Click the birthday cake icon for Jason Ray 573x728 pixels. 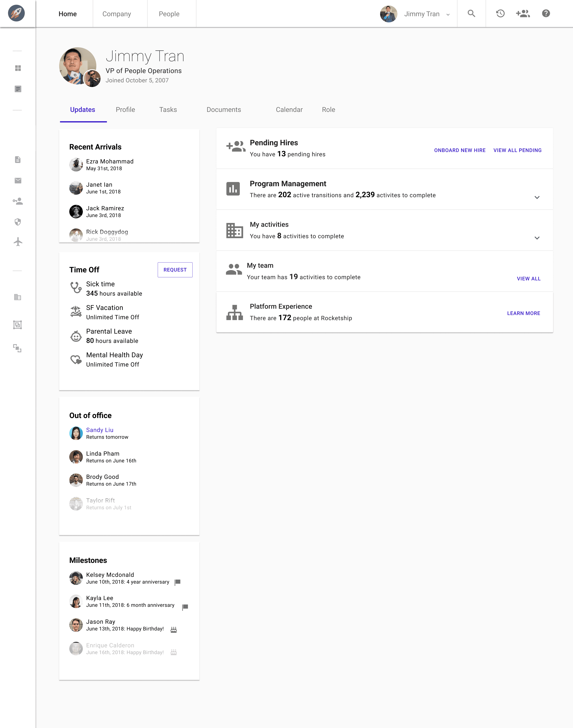173,629
